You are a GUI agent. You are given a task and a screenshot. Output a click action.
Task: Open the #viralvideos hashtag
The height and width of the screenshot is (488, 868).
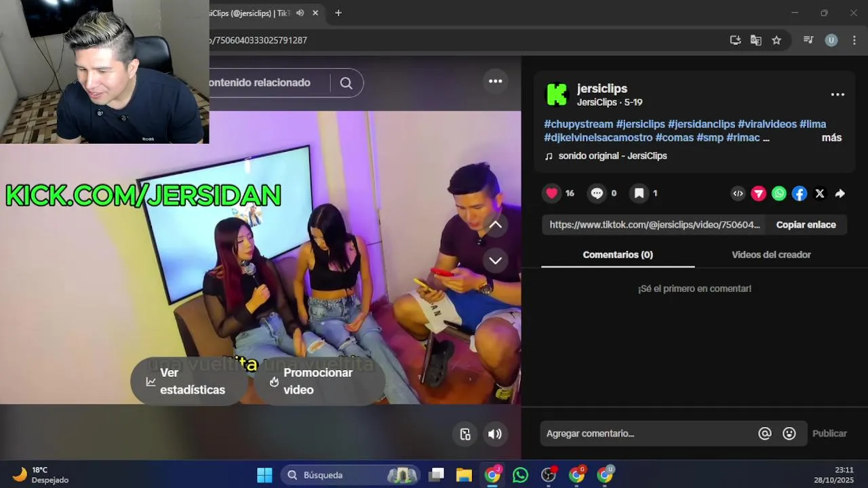767,124
